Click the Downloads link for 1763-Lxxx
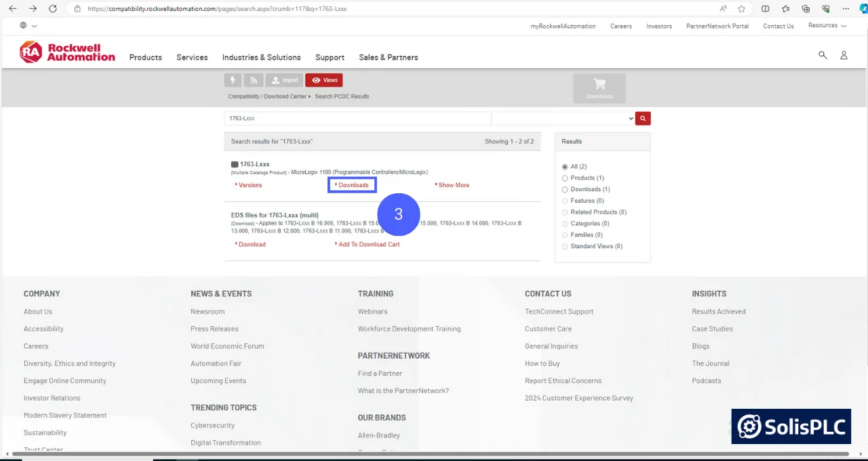 pyautogui.click(x=352, y=184)
